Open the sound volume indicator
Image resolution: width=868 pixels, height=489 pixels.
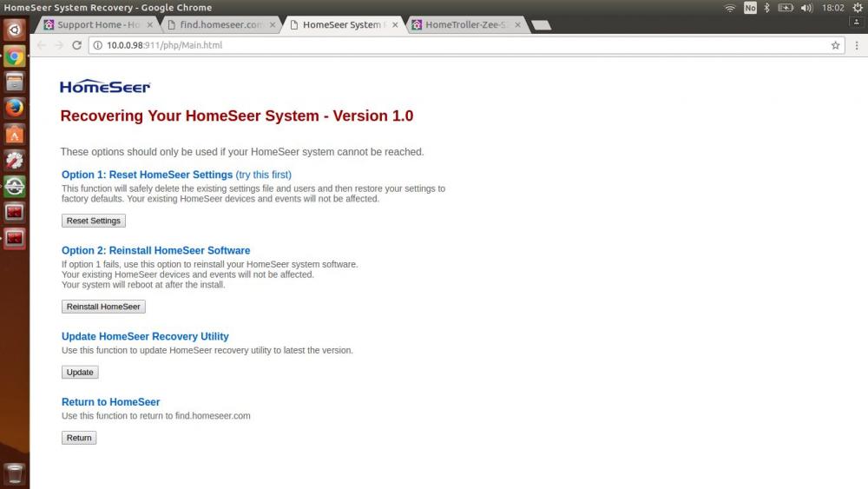[806, 8]
